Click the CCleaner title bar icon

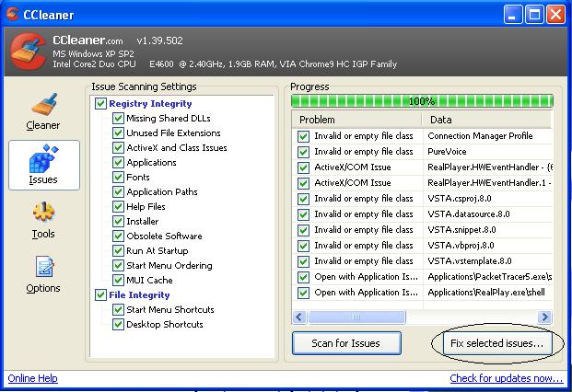[12, 15]
